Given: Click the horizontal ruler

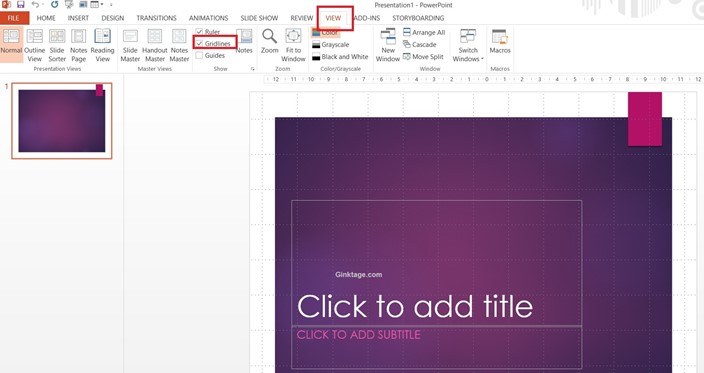Looking at the screenshot, I should (x=483, y=79).
